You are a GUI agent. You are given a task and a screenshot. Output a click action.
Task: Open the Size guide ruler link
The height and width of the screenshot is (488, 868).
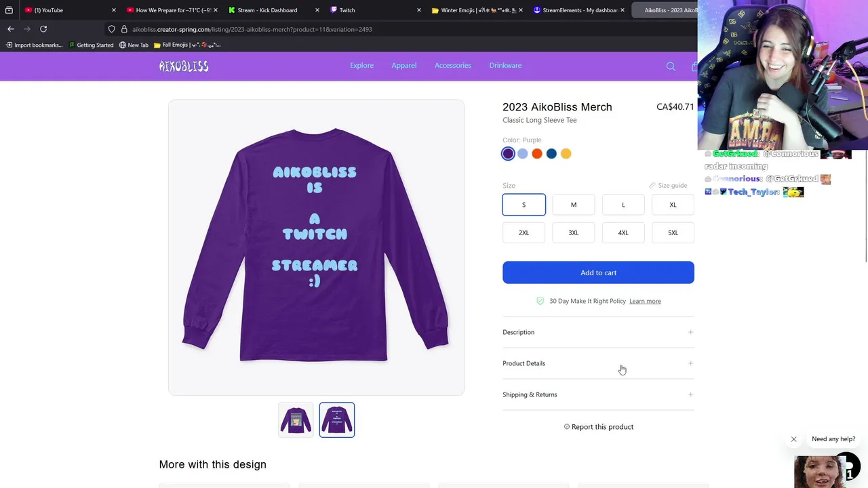(668, 185)
